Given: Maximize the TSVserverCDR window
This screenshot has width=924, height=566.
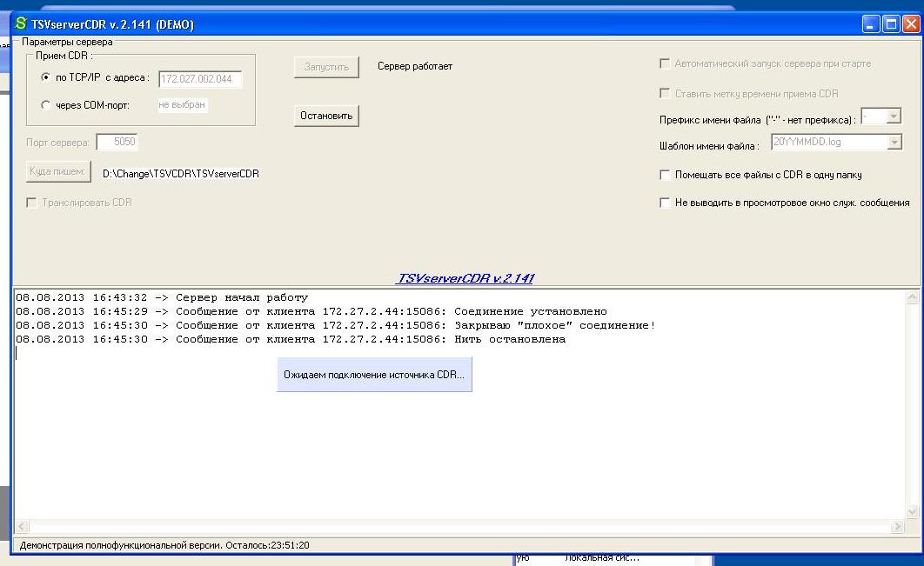Looking at the screenshot, I should pos(891,24).
